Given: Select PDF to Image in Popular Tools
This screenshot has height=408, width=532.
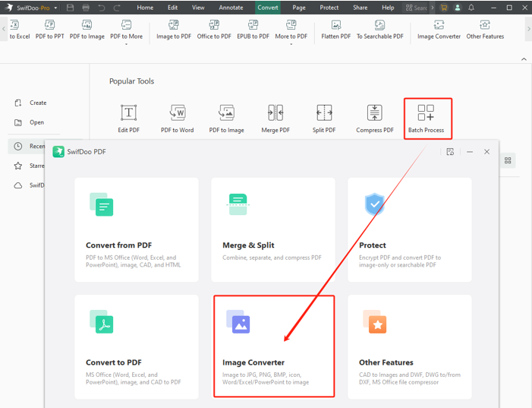Looking at the screenshot, I should click(226, 119).
